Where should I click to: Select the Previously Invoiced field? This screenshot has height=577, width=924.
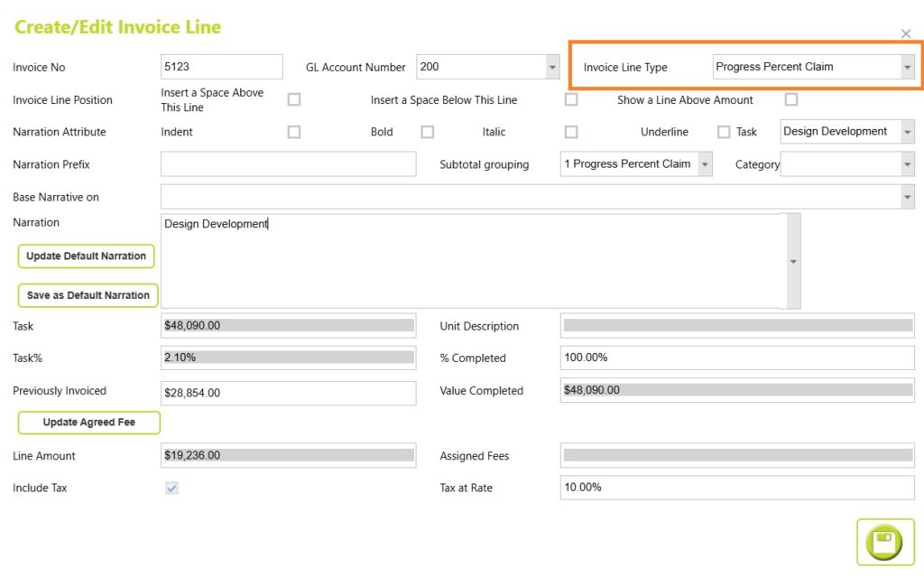288,393
